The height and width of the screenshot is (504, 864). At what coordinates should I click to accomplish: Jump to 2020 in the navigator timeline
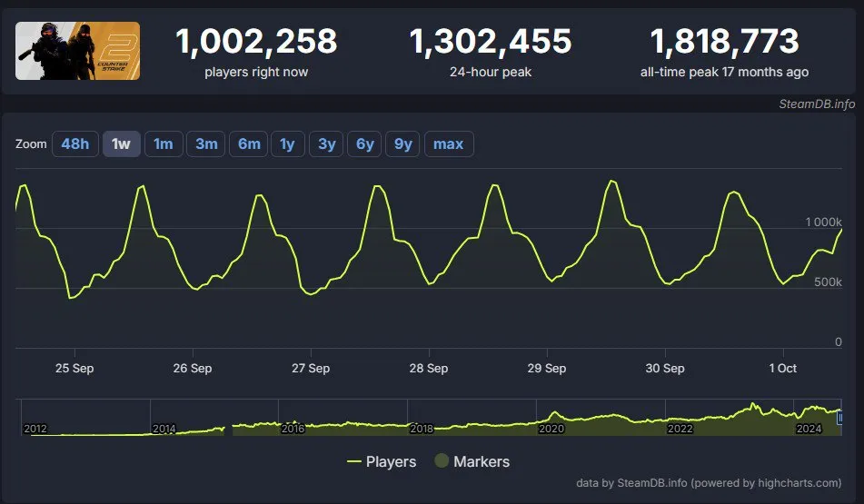pyautogui.click(x=551, y=429)
